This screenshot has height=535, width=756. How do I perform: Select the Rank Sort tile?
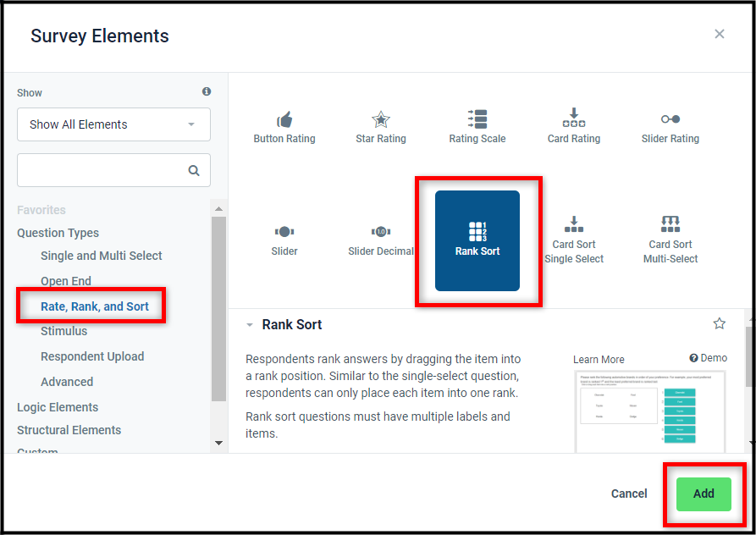(x=477, y=240)
